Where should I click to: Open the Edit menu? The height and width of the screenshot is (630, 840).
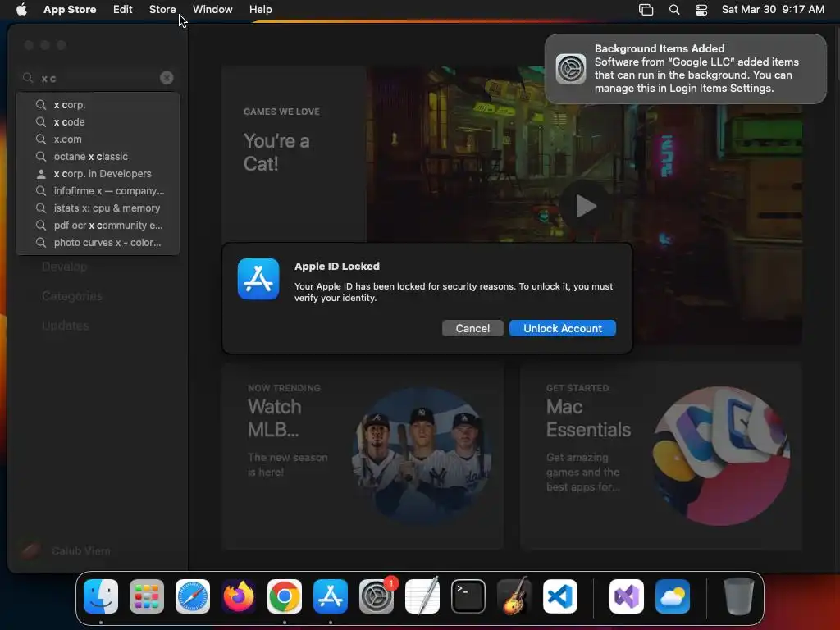click(x=123, y=9)
